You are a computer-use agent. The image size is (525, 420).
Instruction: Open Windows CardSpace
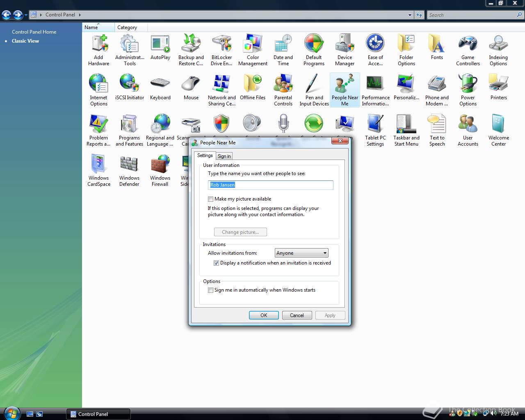click(x=98, y=171)
